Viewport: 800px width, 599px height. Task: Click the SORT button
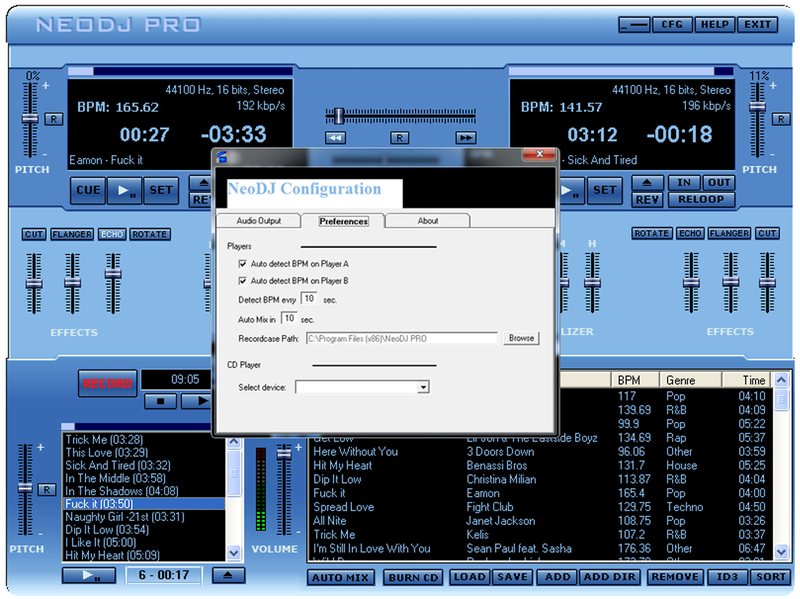point(770,577)
